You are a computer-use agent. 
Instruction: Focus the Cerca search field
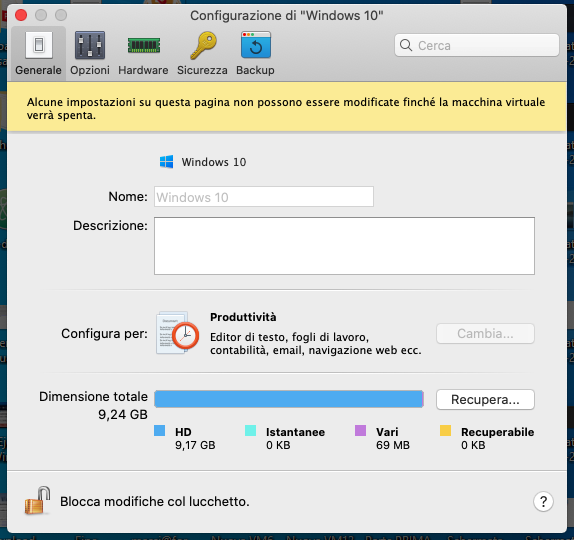477,45
